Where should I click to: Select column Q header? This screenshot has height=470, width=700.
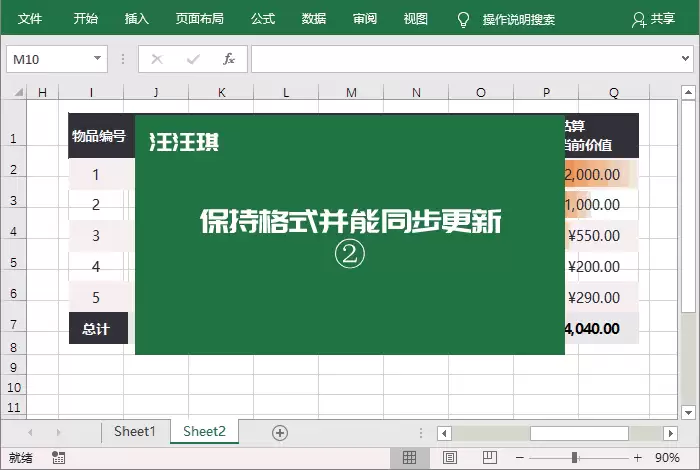point(614,92)
